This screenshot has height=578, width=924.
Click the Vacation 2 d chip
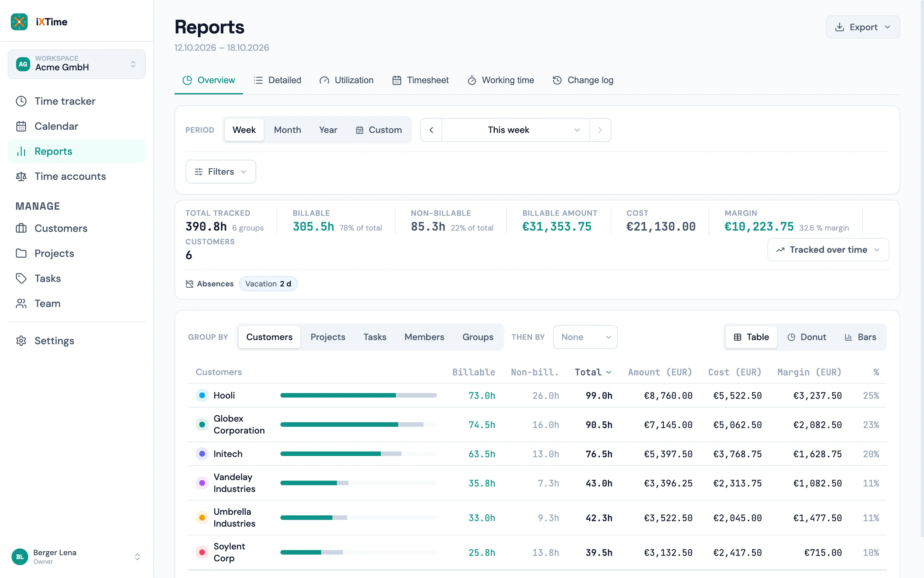[268, 284]
